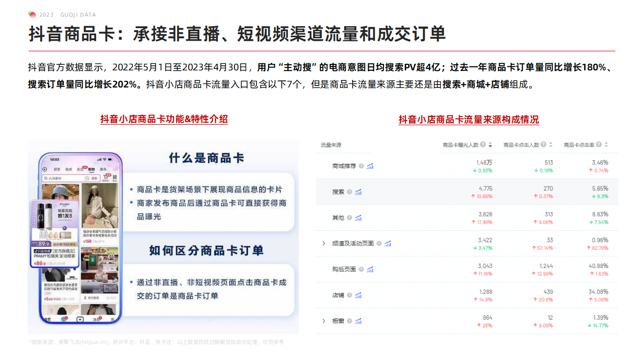Select 购物 tab in phone mockup

91,169
